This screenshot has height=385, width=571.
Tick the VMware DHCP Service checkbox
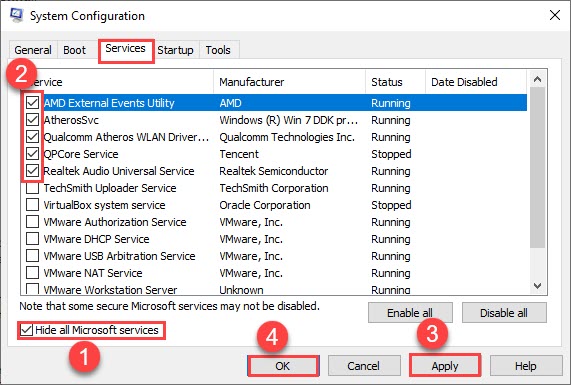click(32, 239)
